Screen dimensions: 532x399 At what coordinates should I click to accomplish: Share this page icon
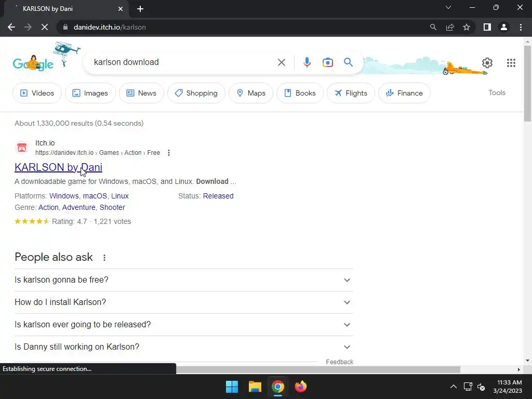coord(450,27)
